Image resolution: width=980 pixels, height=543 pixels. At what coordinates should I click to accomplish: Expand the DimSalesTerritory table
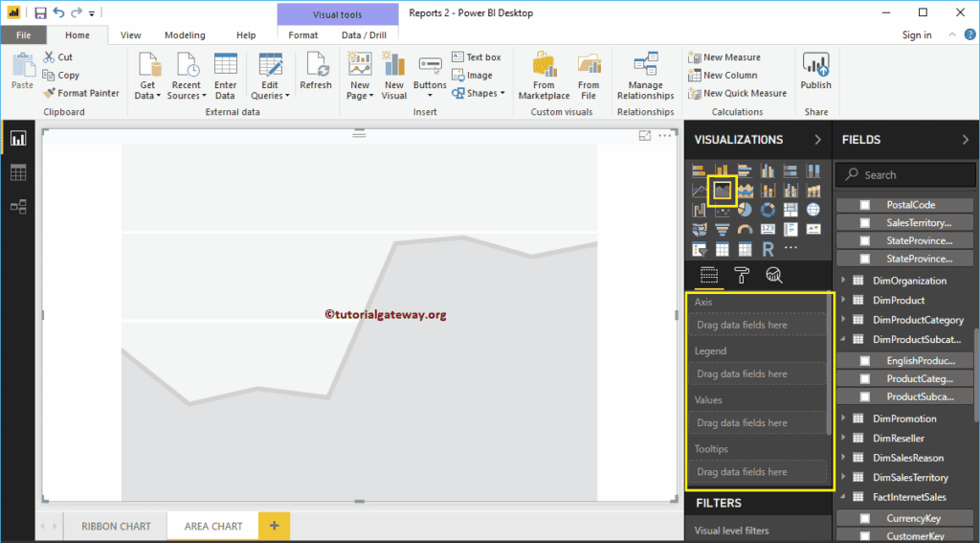(x=843, y=477)
